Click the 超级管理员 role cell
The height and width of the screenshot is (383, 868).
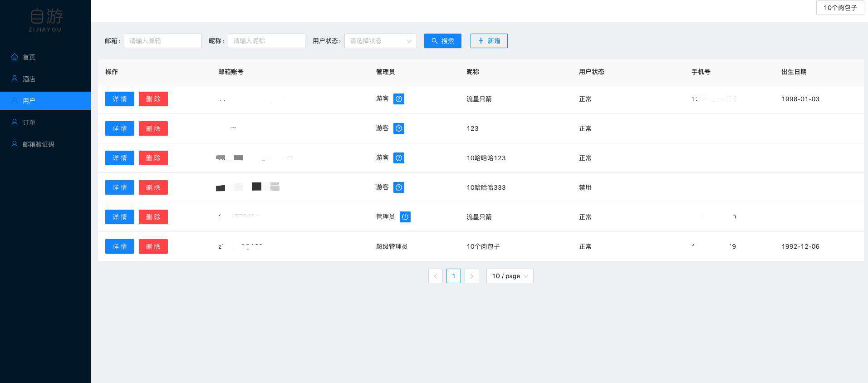[392, 246]
